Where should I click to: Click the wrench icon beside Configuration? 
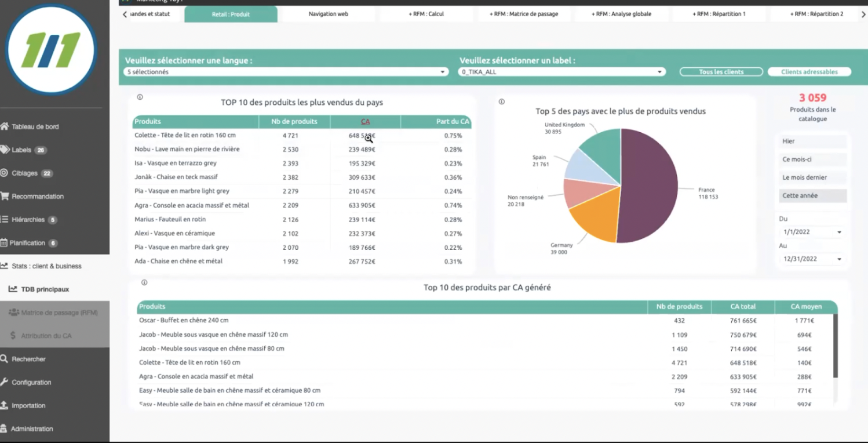point(5,382)
